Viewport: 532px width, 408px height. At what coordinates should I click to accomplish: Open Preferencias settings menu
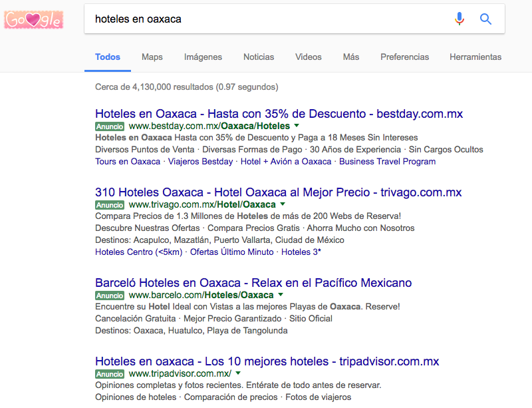(x=404, y=57)
